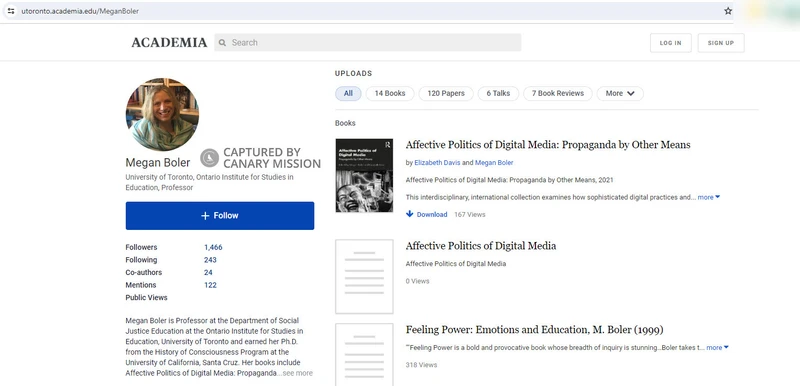Click the Log In button
The height and width of the screenshot is (386, 800).
coord(670,43)
